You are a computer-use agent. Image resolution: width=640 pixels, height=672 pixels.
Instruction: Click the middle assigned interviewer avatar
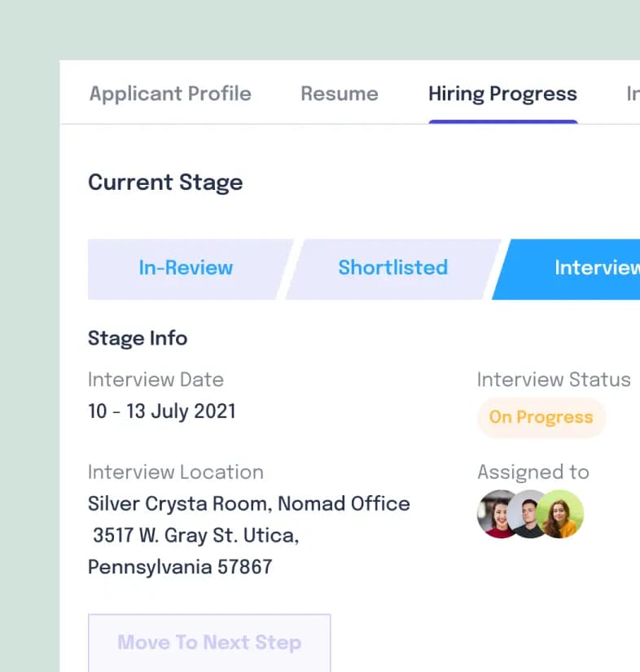point(529,514)
